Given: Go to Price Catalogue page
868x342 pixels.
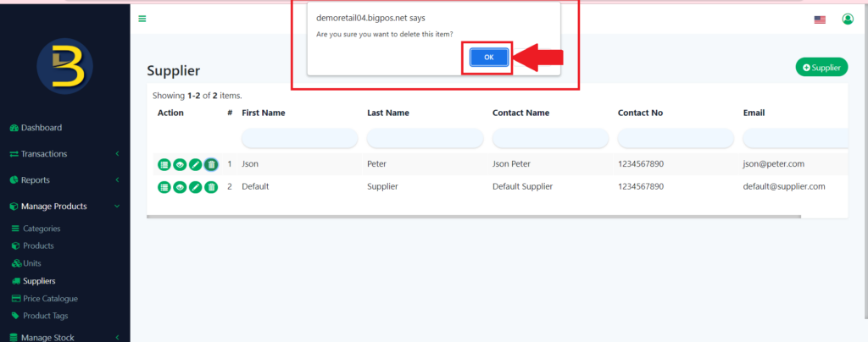Looking at the screenshot, I should tap(50, 299).
